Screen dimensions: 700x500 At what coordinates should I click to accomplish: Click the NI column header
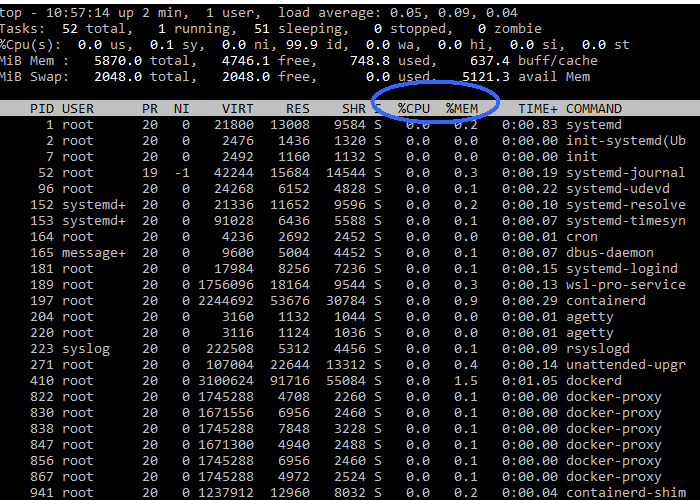pos(182,108)
